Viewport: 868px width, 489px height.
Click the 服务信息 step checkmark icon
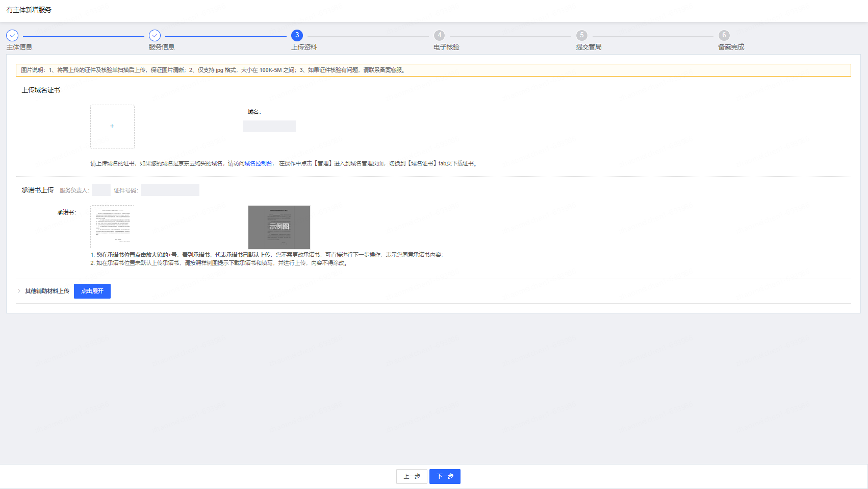point(155,35)
